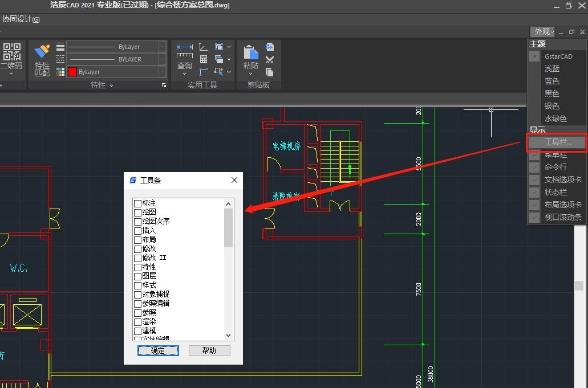The height and width of the screenshot is (388, 588).
Task: Tick the 图层 checkbox in toolbar list
Action: [137, 276]
